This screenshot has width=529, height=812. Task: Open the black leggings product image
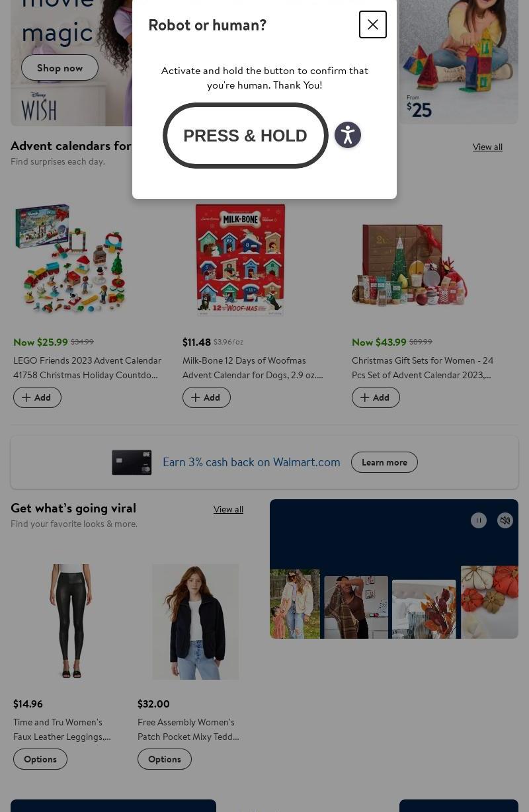tap(71, 621)
